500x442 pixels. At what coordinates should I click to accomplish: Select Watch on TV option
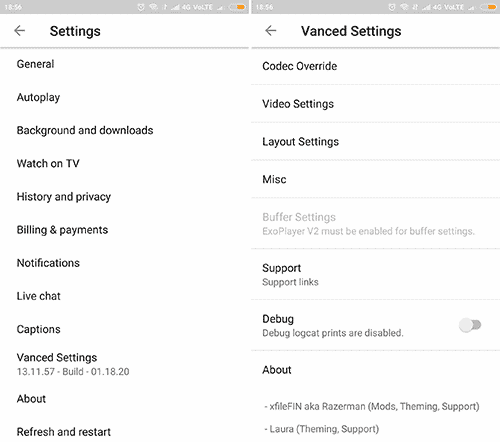(x=124, y=163)
